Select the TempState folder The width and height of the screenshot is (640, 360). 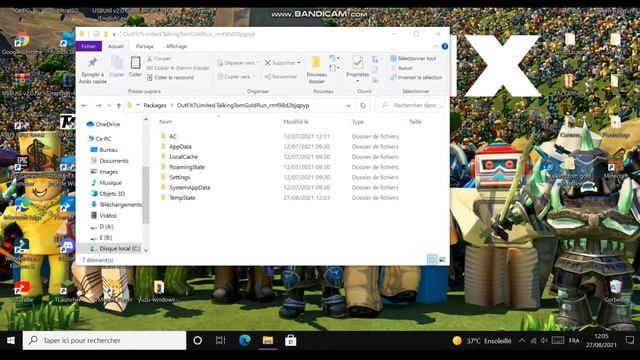(182, 198)
